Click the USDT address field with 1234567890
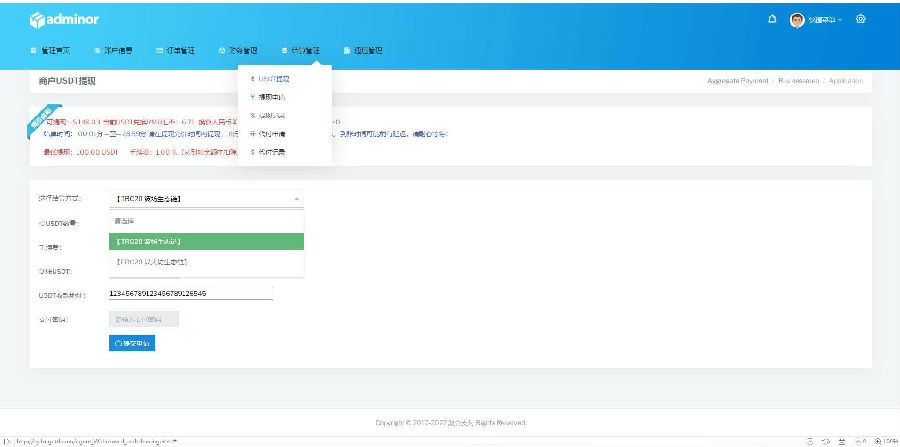 coord(191,293)
